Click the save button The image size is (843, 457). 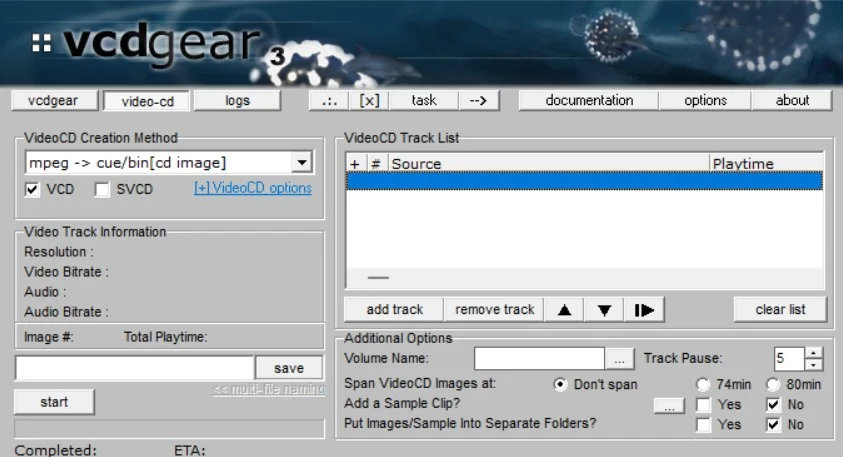click(289, 368)
